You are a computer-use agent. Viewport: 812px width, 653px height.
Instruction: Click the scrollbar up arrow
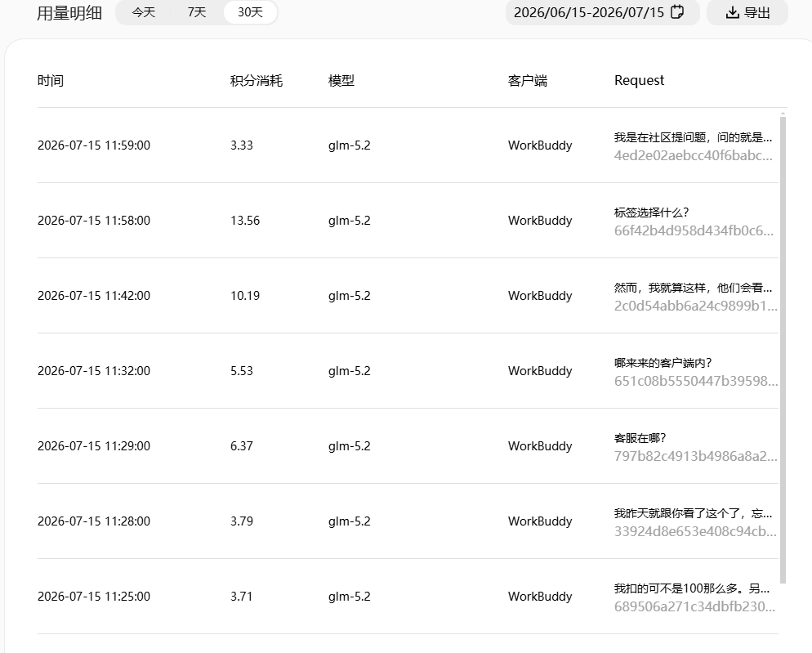[x=783, y=113]
